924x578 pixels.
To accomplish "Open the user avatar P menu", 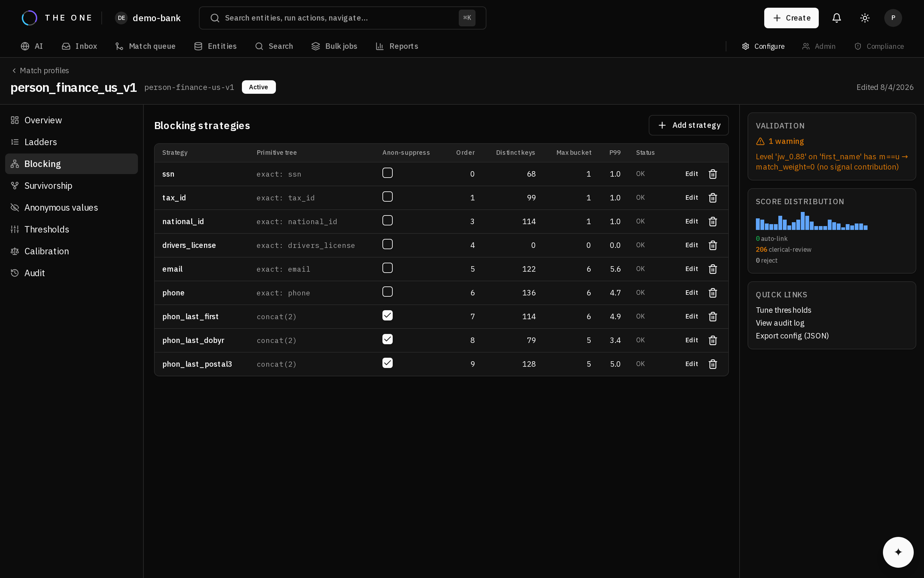I will tap(893, 18).
